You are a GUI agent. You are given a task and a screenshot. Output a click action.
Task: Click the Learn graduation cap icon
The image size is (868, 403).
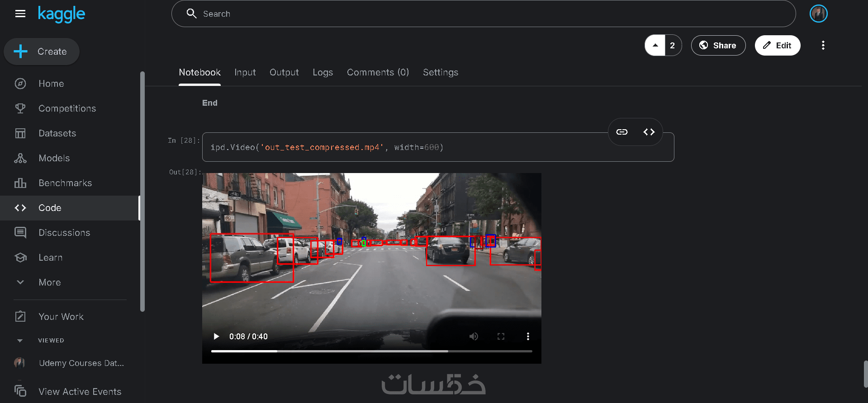20,258
